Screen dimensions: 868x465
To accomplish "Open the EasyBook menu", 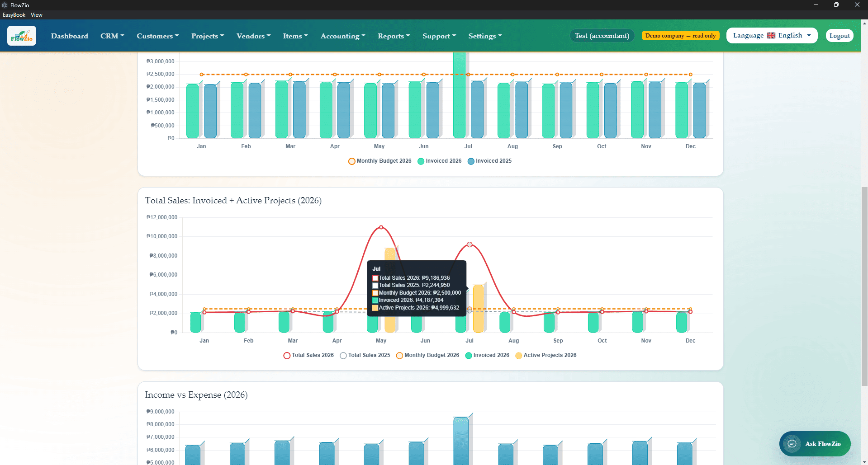I will [14, 15].
